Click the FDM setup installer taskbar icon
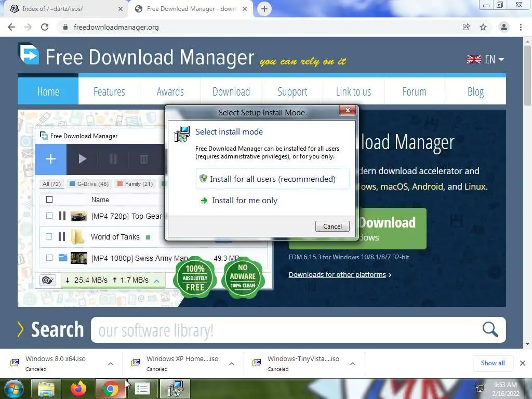532x399 pixels. (175, 389)
